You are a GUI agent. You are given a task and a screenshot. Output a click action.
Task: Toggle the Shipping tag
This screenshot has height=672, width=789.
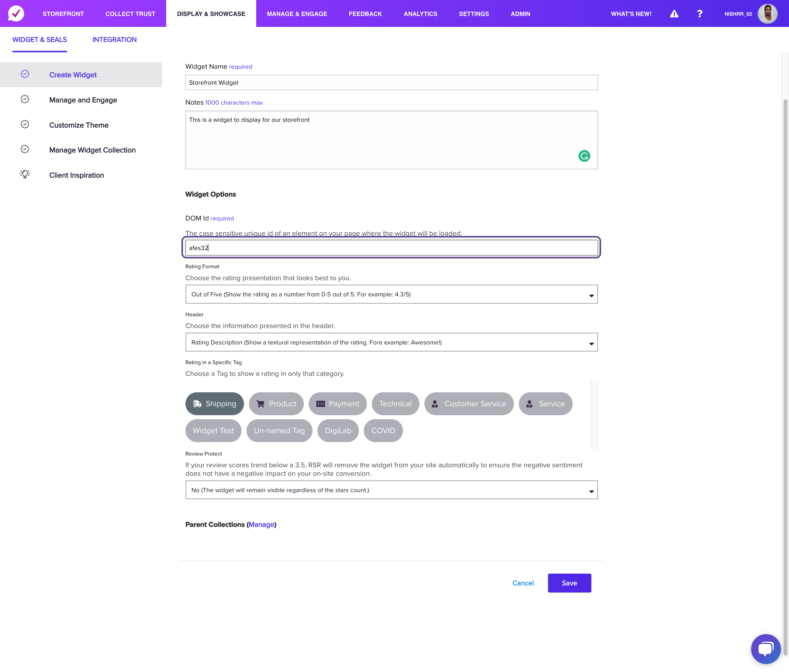pos(214,404)
